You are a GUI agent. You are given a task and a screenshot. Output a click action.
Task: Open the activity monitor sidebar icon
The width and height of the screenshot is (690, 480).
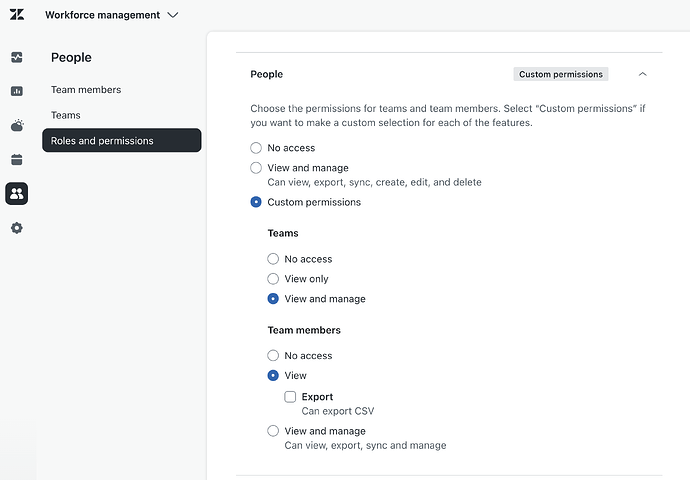[x=17, y=57]
